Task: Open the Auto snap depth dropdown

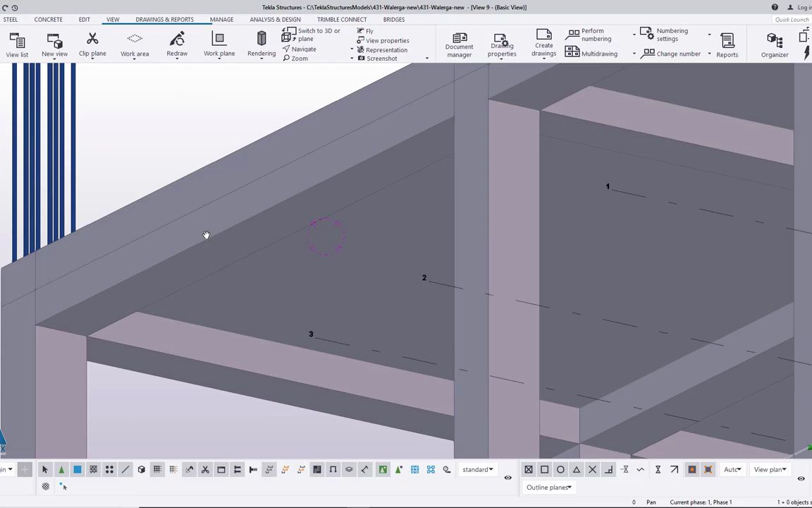Action: (x=732, y=470)
